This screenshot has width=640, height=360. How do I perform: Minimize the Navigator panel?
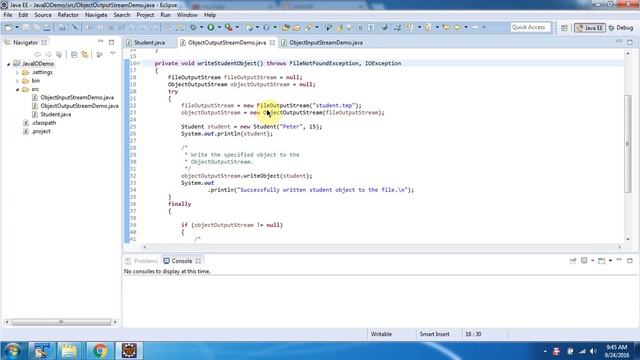click(100, 42)
